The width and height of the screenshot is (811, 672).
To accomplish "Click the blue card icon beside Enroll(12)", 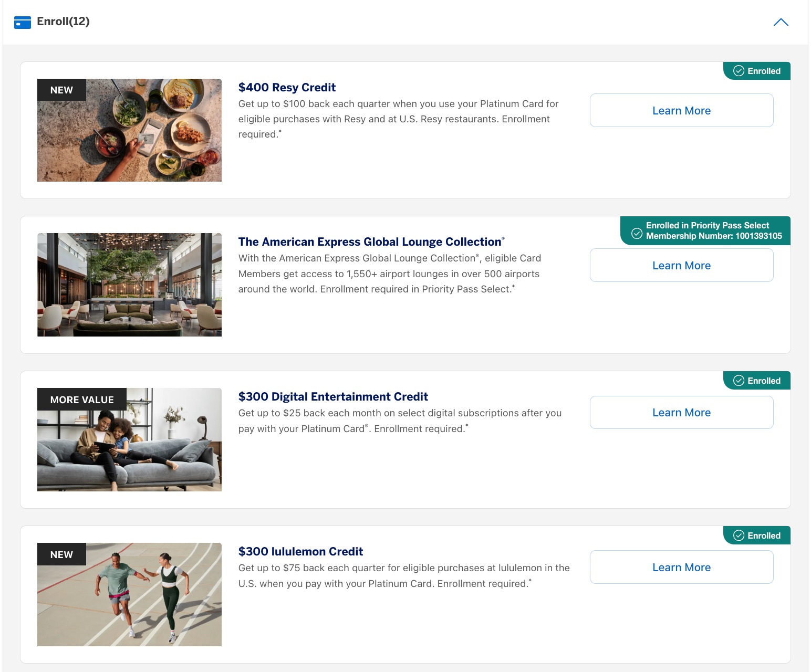I will (23, 23).
